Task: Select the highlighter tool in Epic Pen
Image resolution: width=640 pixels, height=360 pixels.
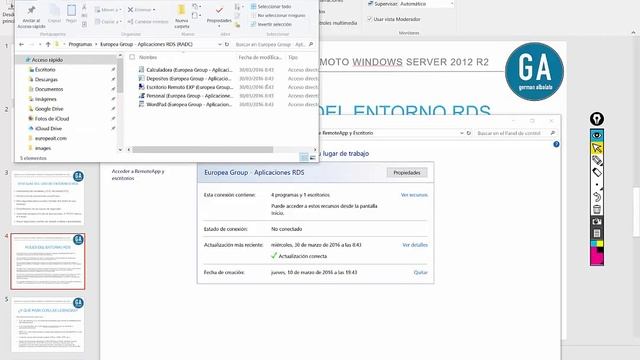Action: click(597, 172)
